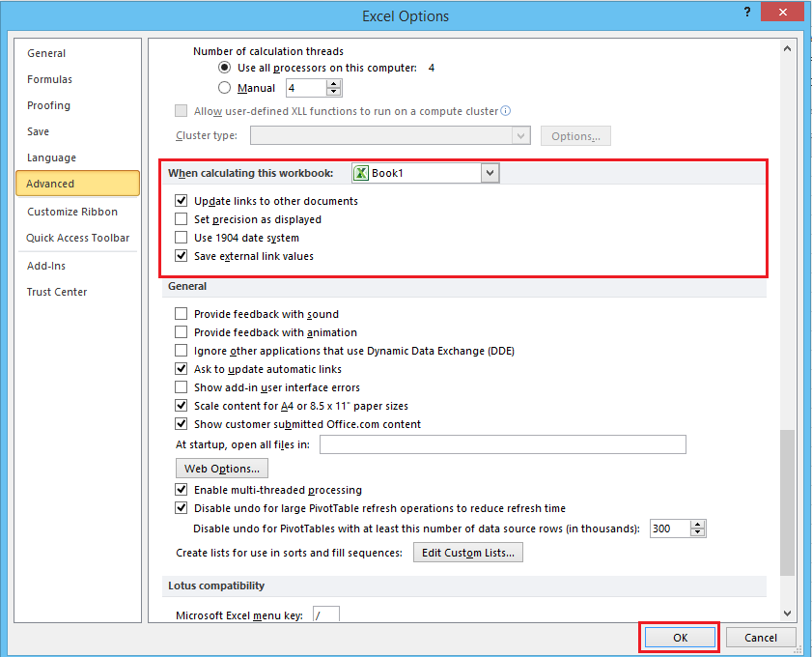Increase PivotTable rows threshold with up arrow
This screenshot has width=812, height=657.
click(698, 525)
